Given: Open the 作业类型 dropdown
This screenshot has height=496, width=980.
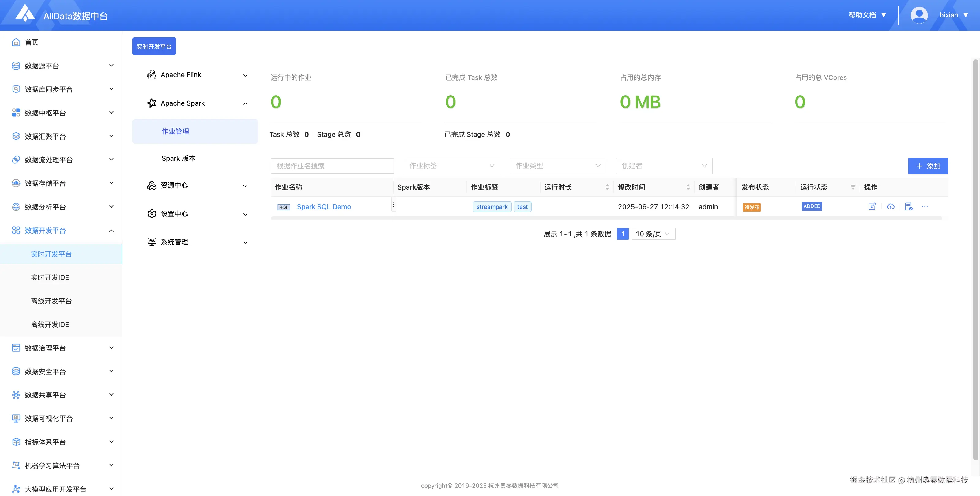Looking at the screenshot, I should 557,166.
